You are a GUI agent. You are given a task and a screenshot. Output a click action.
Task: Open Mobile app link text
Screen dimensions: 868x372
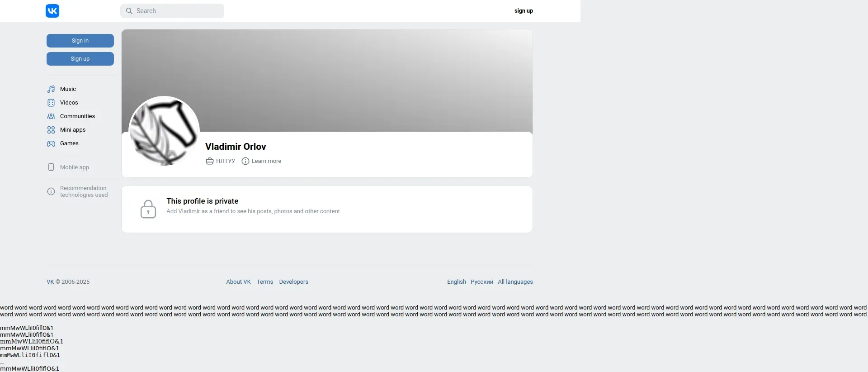tap(75, 167)
